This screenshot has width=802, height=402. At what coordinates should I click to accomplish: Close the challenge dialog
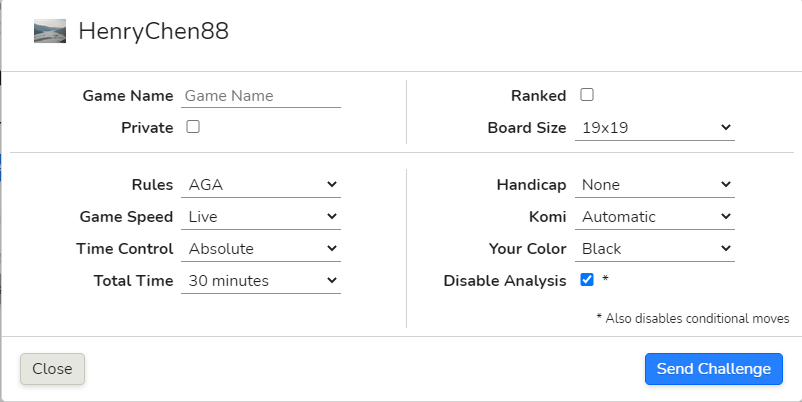(x=52, y=369)
